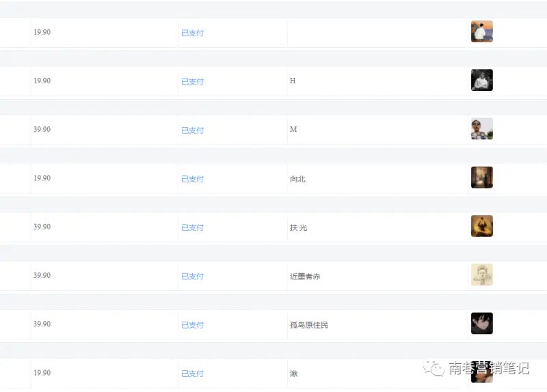
Task: Select the 19.90 amount in the H row
Action: pos(42,81)
